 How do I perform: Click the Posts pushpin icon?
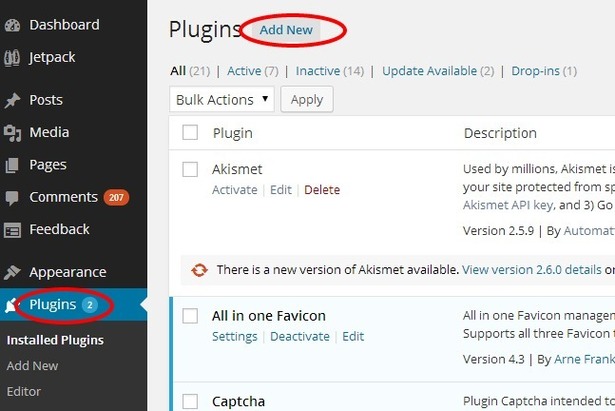click(x=12, y=100)
